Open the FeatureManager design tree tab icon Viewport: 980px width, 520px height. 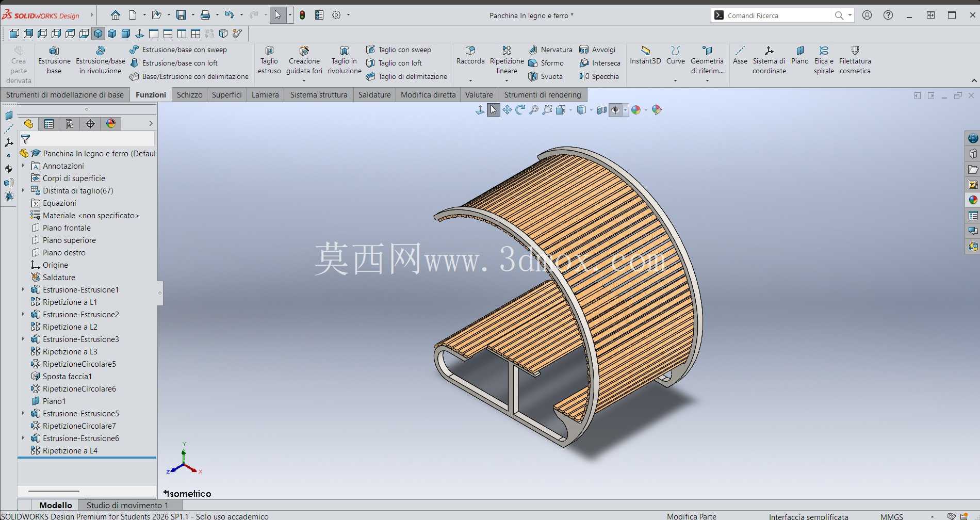click(28, 124)
